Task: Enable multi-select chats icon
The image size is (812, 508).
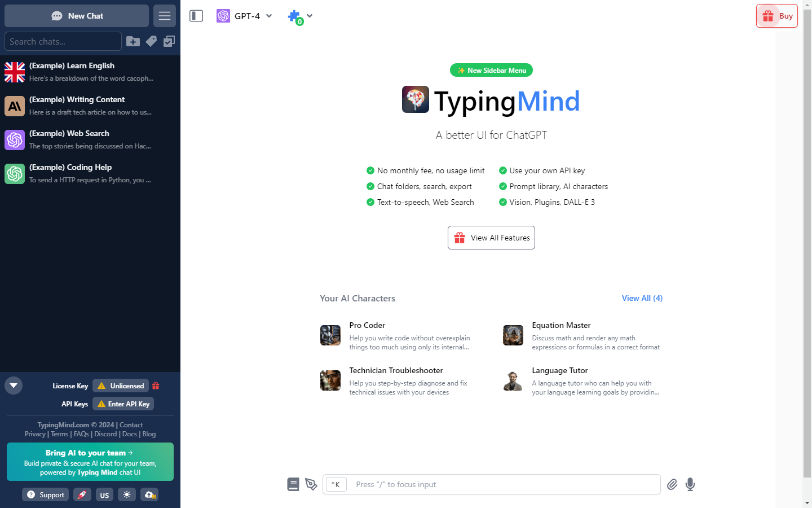Action: pos(169,41)
